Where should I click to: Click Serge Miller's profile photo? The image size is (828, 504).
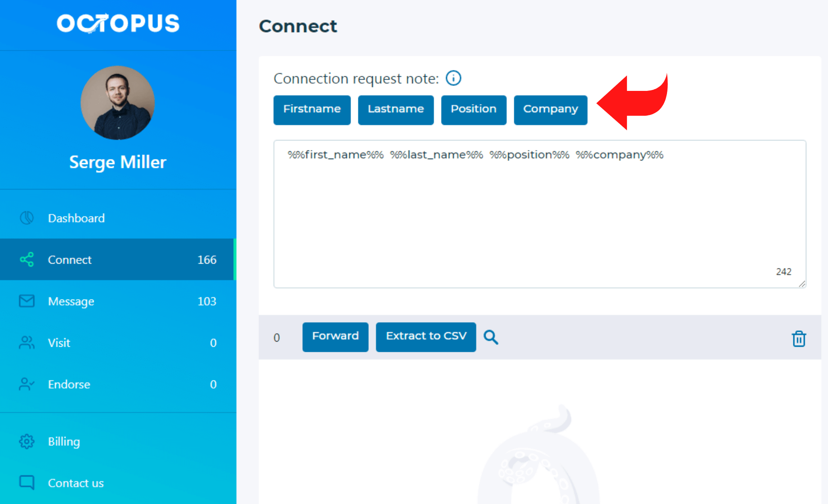[118, 103]
